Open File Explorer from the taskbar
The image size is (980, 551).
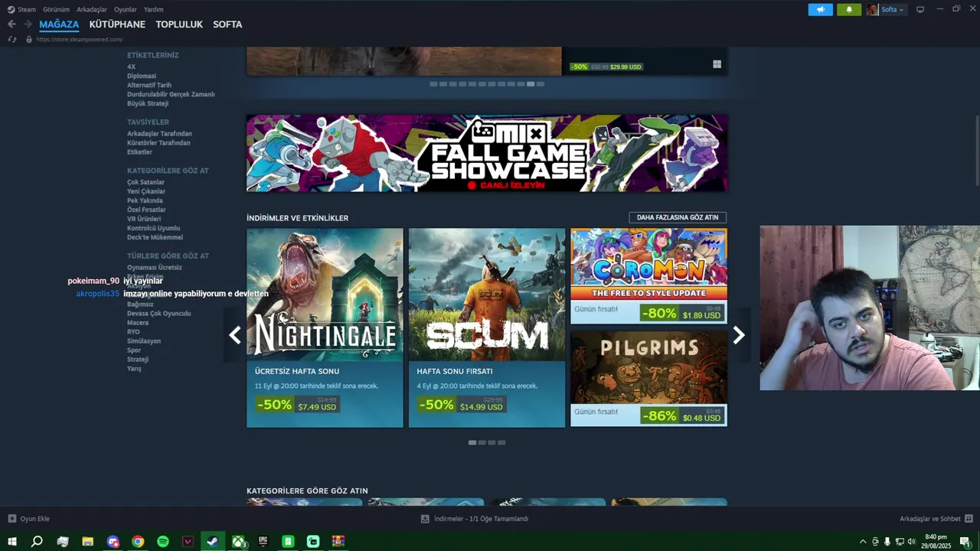[87, 542]
